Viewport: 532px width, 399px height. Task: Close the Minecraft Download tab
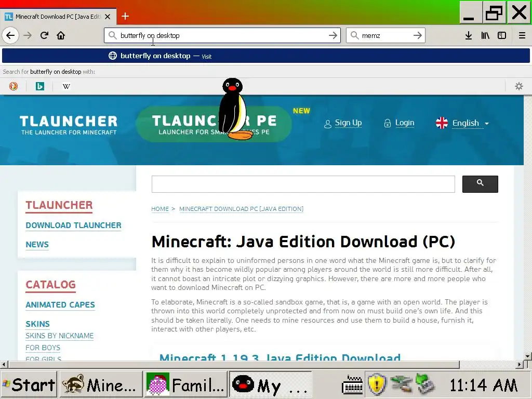108,16
